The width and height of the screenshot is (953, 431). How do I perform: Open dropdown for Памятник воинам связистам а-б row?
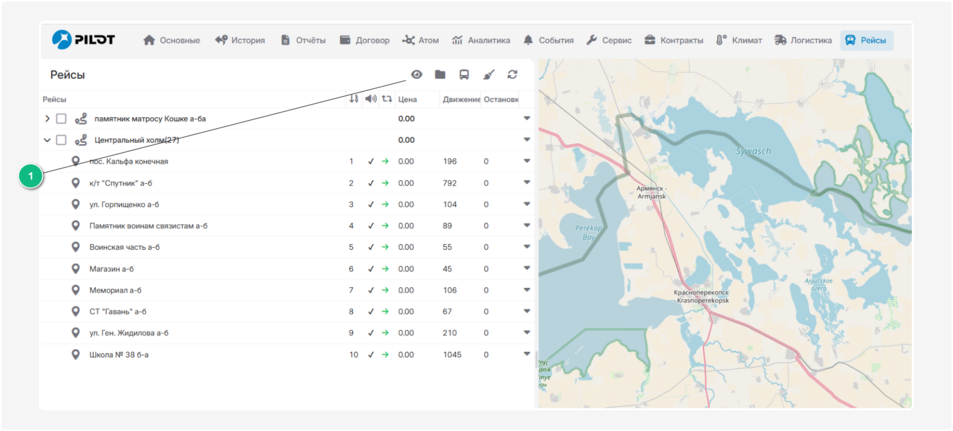click(527, 226)
